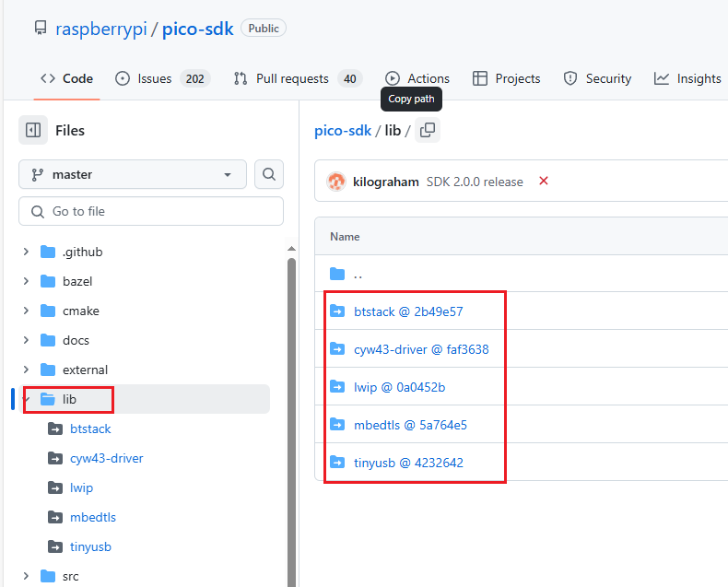Screen dimensions: 728x587
Task: Collapse the lib folder chevron
Action: (26, 399)
